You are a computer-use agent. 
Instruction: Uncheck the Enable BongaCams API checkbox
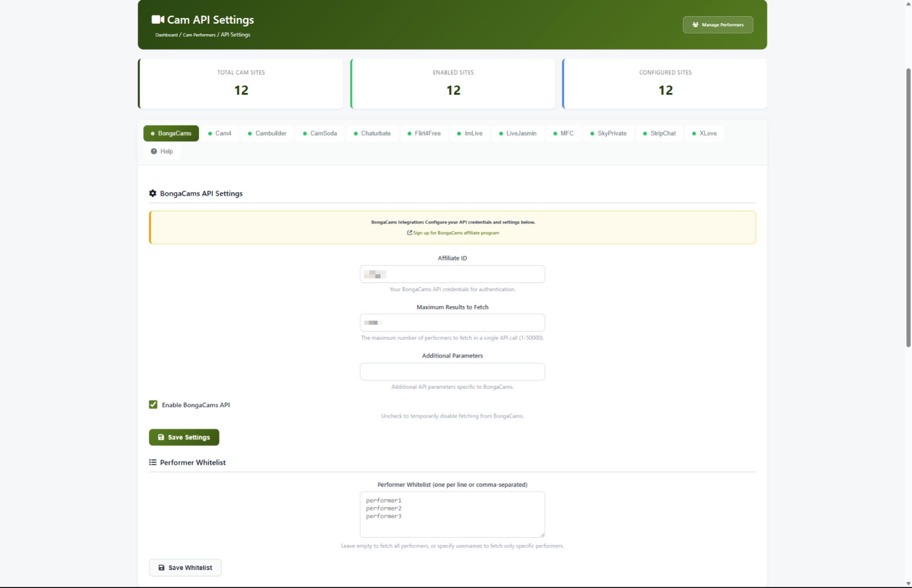tap(153, 405)
